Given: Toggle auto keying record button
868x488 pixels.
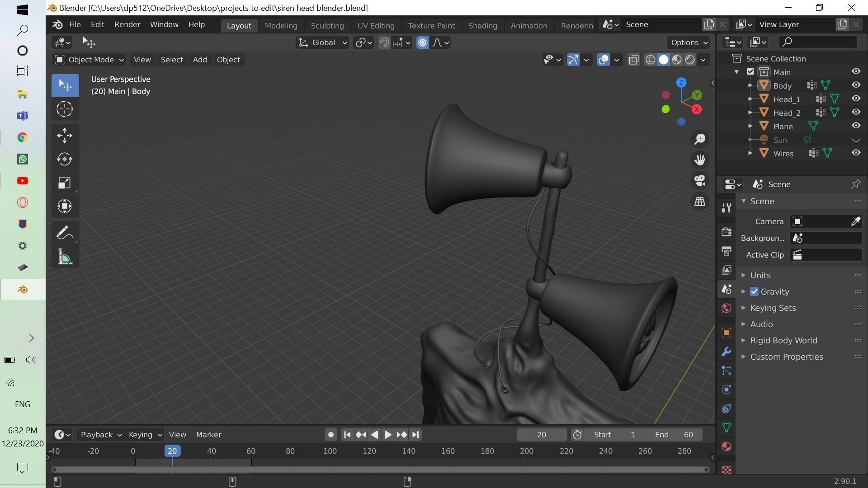Looking at the screenshot, I should 331,435.
